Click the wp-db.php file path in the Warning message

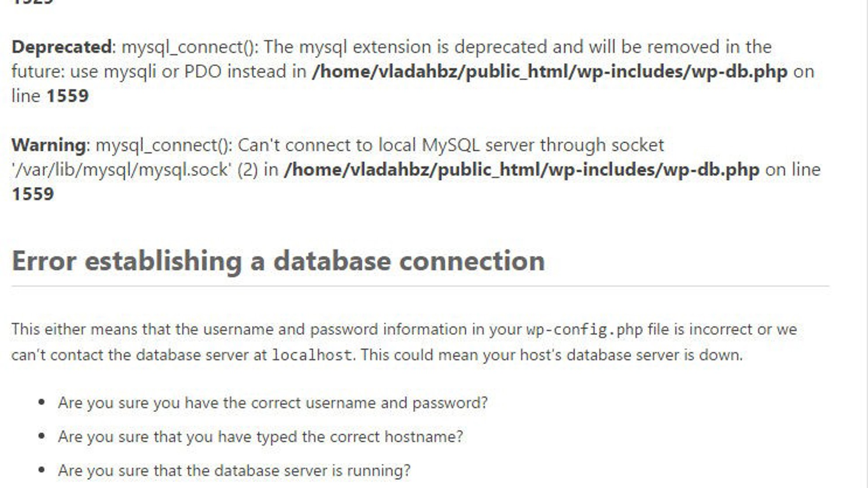coord(522,170)
